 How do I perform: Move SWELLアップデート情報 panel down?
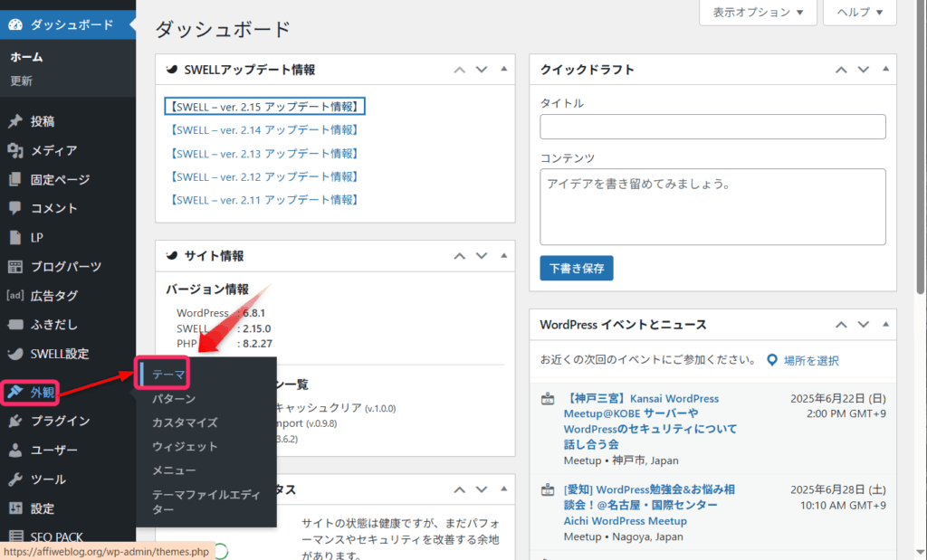coord(482,70)
